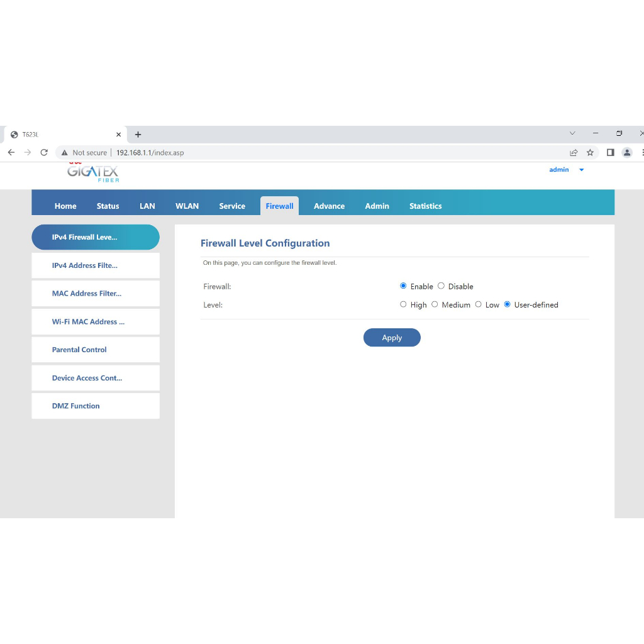Click the address bar URL field
Viewport: 644px width, 644px height.
click(314, 152)
